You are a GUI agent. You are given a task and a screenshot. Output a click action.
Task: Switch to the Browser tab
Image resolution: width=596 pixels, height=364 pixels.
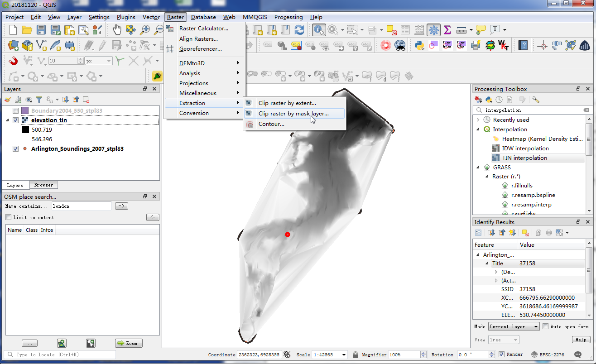pyautogui.click(x=43, y=185)
